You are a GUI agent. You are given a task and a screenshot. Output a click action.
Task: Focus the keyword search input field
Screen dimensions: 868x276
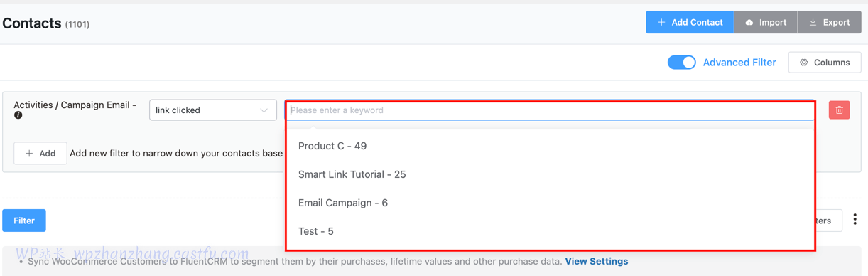(550, 110)
